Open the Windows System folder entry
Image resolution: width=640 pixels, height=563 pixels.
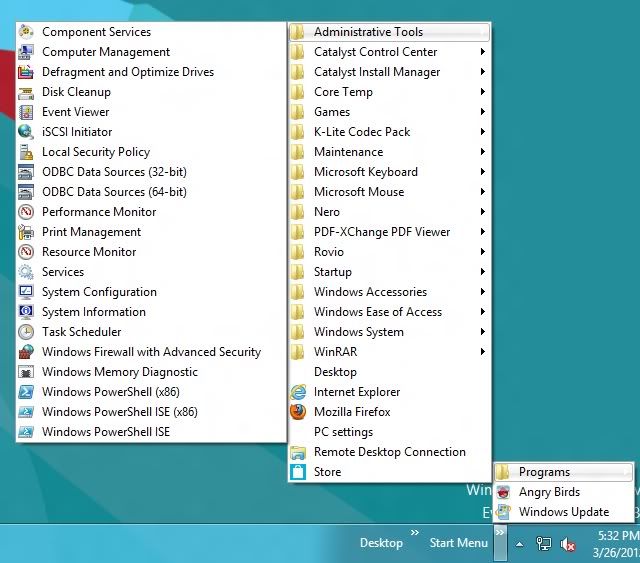[389, 332]
